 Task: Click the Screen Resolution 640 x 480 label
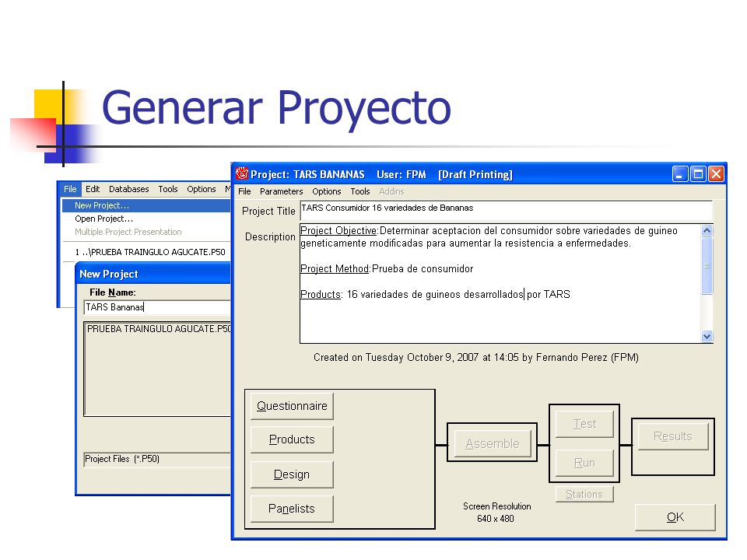[x=496, y=513]
